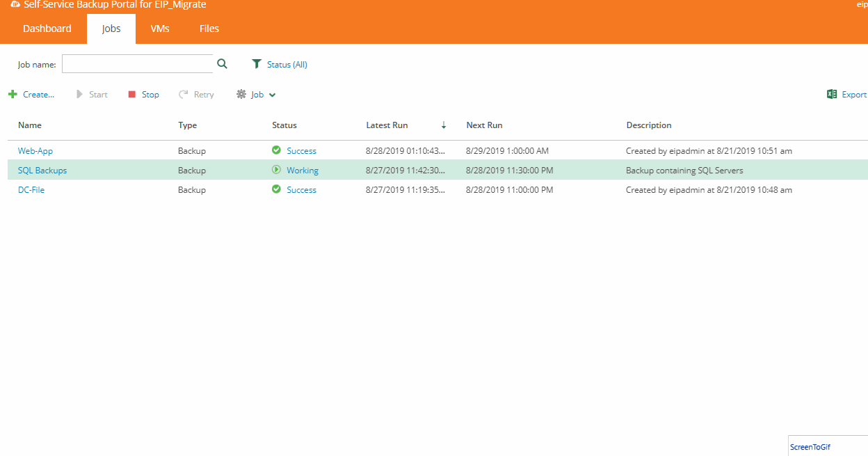The width and height of the screenshot is (868, 456).
Task: Click Web-App green success check icon
Action: 276,150
